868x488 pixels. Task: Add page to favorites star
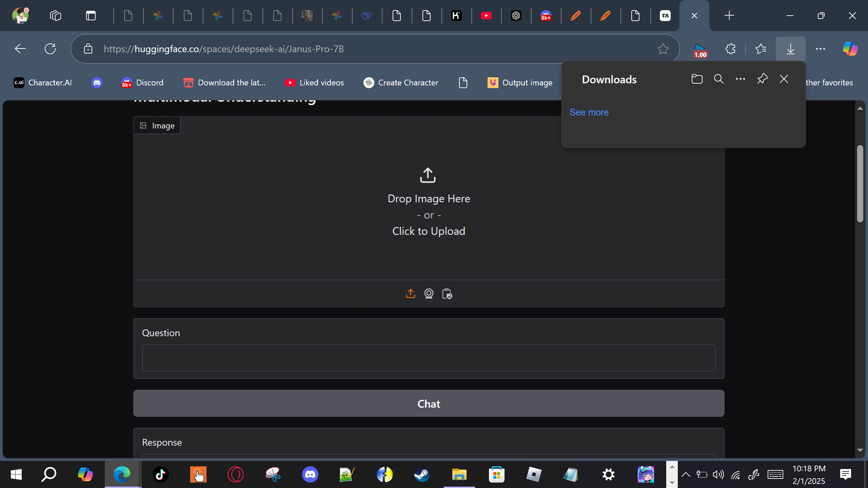663,49
